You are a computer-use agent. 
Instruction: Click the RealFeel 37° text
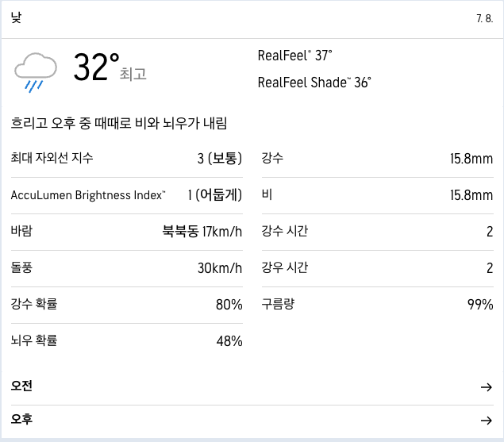(x=294, y=56)
